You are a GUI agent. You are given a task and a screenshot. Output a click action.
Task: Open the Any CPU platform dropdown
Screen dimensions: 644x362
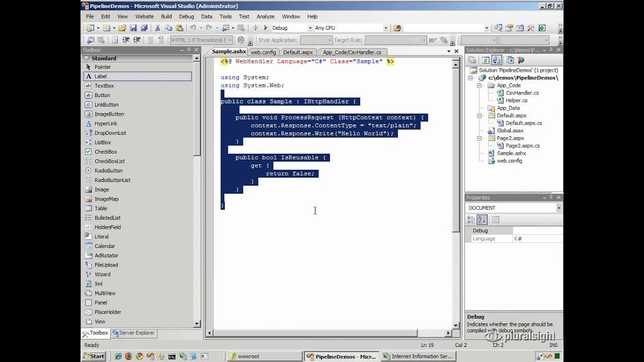point(386,28)
